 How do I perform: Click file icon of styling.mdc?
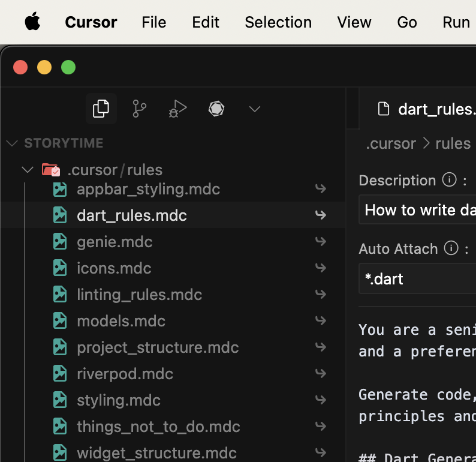click(60, 400)
